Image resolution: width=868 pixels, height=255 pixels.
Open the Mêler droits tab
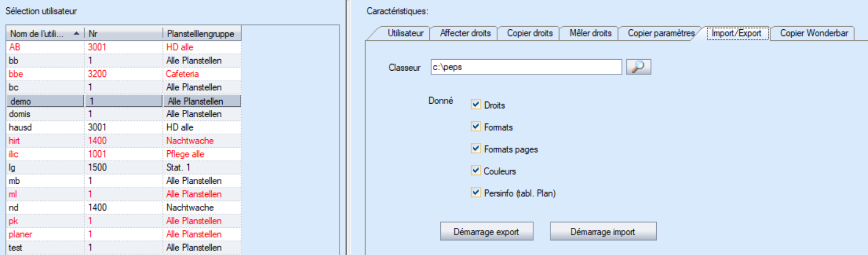click(590, 33)
